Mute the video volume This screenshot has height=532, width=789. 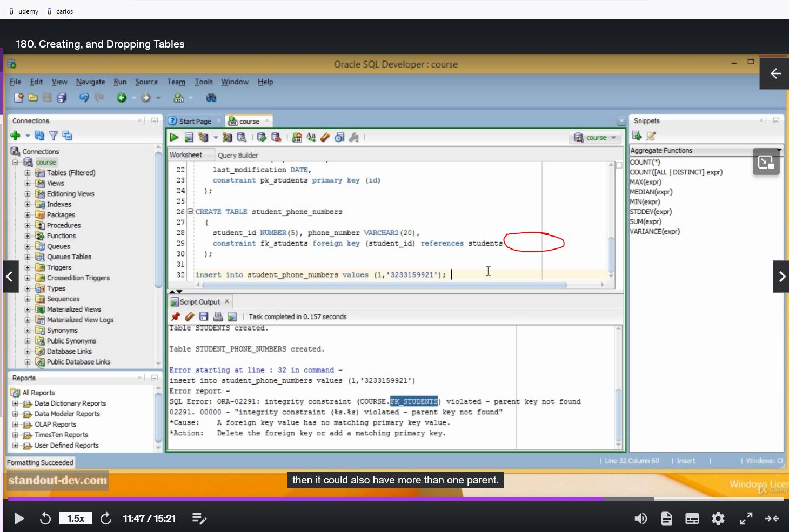[640, 518]
